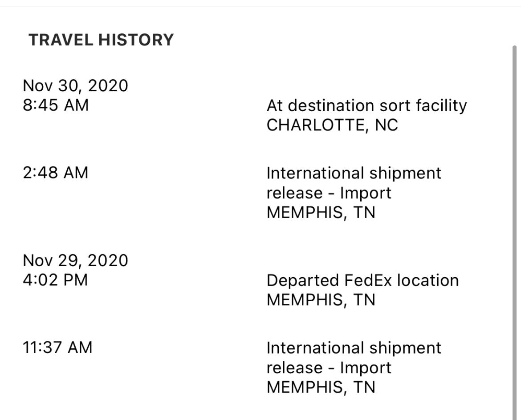Click 'release - Import' line in 11:37 AM entry
Image resolution: width=521 pixels, height=420 pixels.
click(329, 368)
